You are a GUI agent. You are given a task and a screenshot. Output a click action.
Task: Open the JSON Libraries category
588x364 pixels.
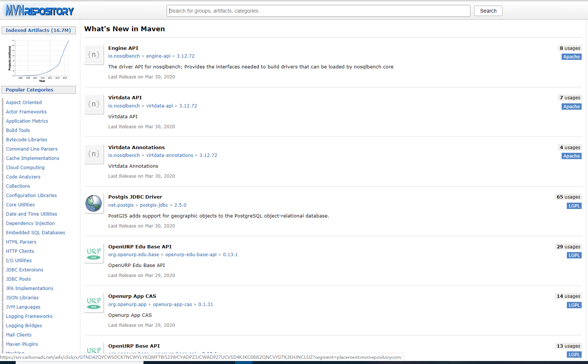(x=22, y=298)
